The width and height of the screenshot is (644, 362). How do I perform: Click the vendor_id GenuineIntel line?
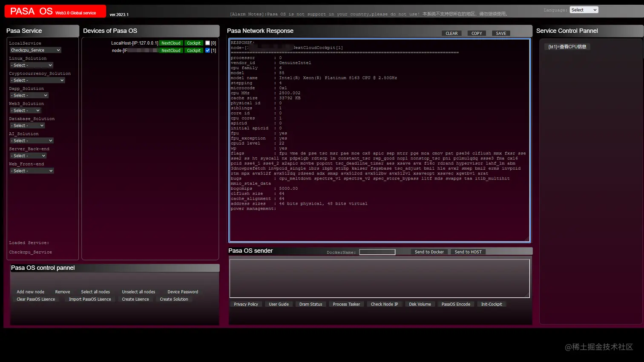[x=271, y=63]
